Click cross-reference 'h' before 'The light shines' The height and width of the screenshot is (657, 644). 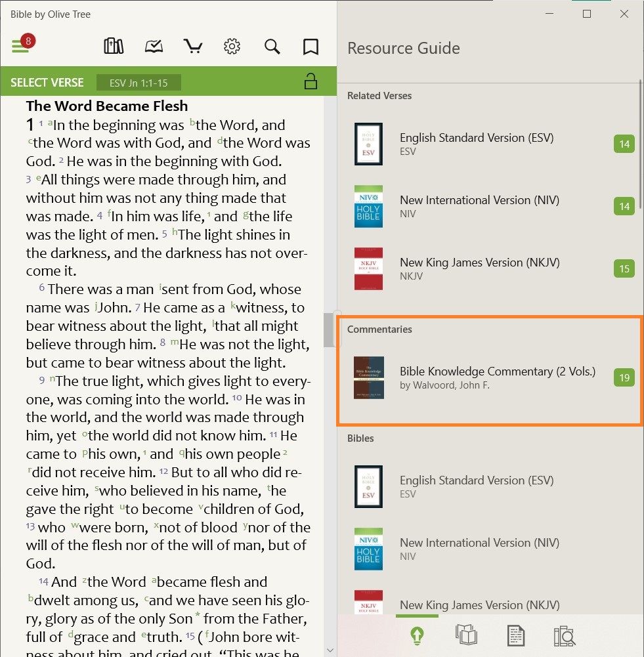(x=175, y=232)
